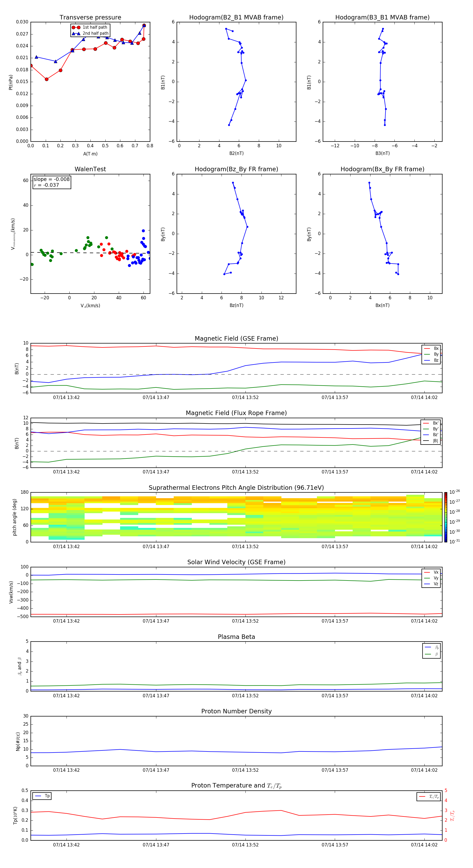473x868 pixels.
Task: Click the 'r = -0.037' annotation
Action: click(47, 185)
